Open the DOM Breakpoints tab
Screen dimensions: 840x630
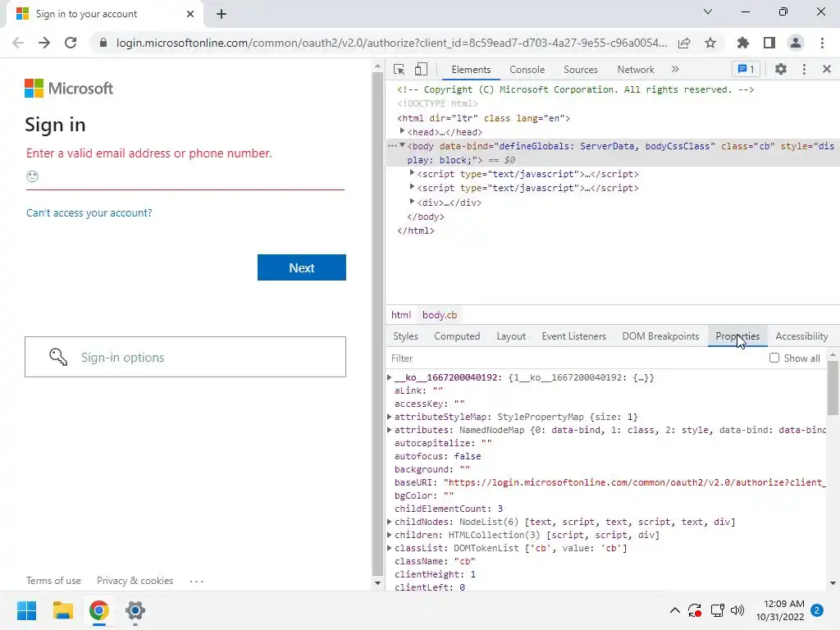[x=660, y=336]
